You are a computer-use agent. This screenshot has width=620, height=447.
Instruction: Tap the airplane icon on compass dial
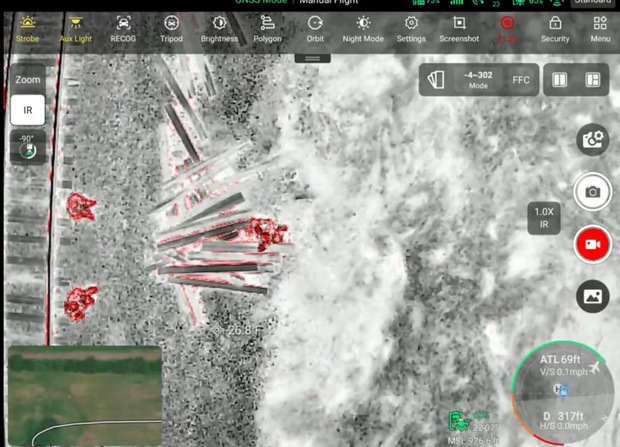coord(594,367)
